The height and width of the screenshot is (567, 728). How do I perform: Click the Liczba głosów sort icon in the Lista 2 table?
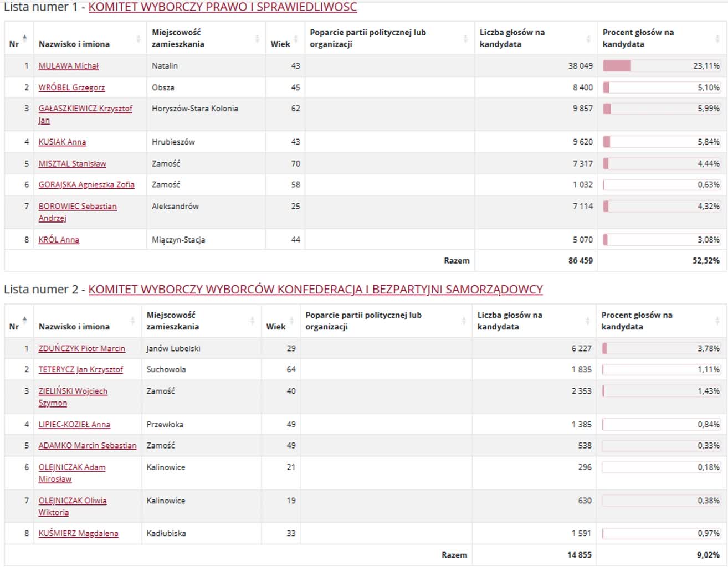(x=587, y=321)
